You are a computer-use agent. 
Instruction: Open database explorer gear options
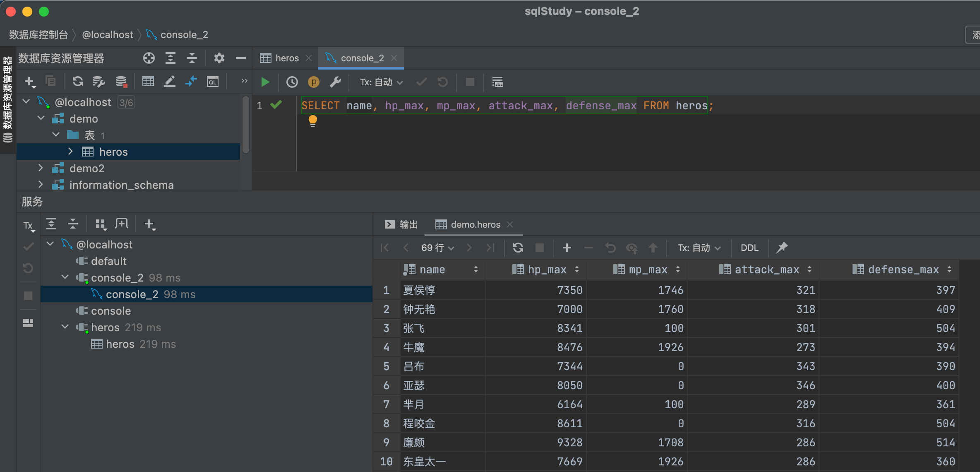(219, 58)
